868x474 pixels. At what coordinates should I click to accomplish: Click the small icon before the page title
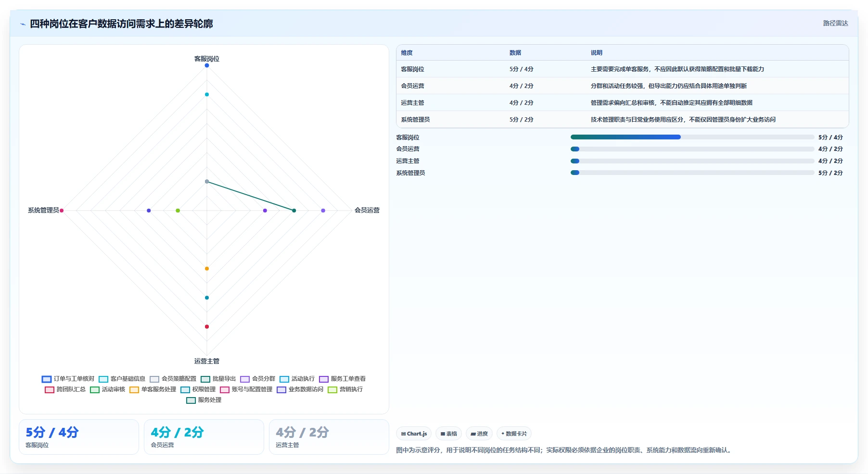23,24
